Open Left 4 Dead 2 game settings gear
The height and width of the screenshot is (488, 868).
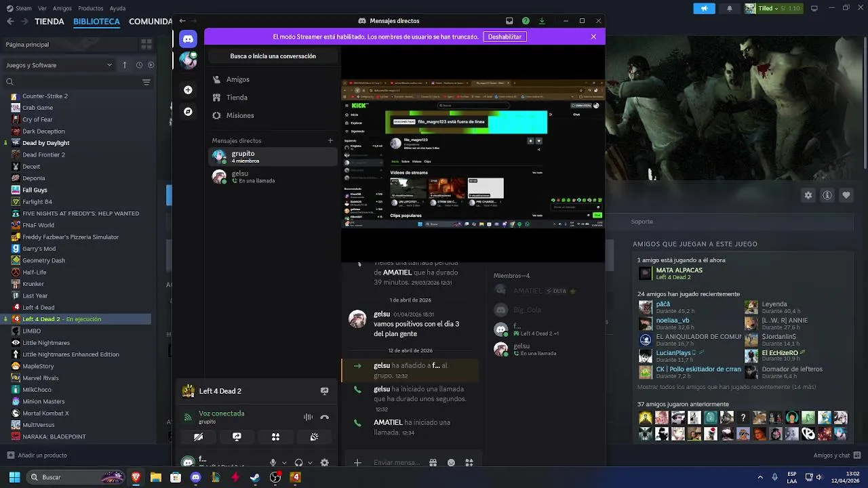point(808,195)
